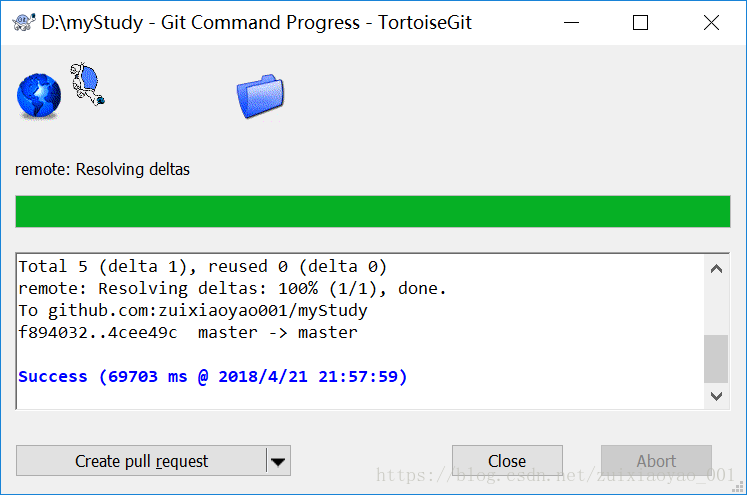Maximize the TortoiseGit progress window

[x=640, y=22]
